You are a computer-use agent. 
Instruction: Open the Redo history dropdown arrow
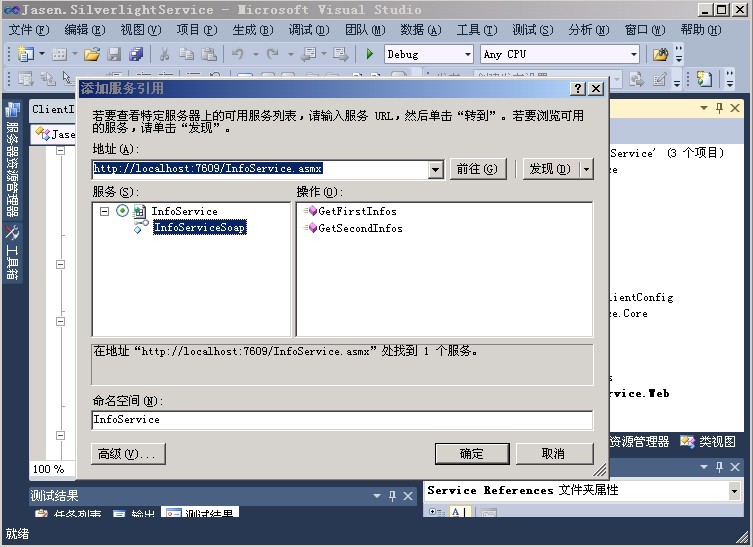[x=291, y=54]
